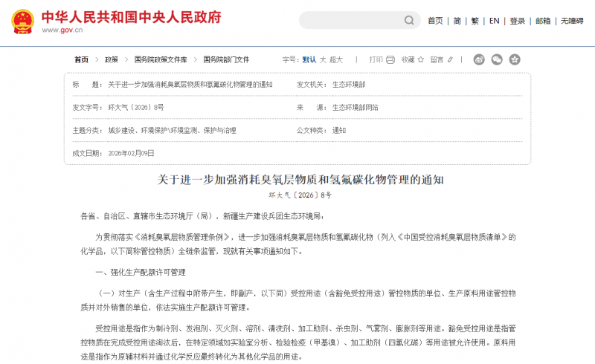Open 政策 in the breadcrumb

point(112,59)
